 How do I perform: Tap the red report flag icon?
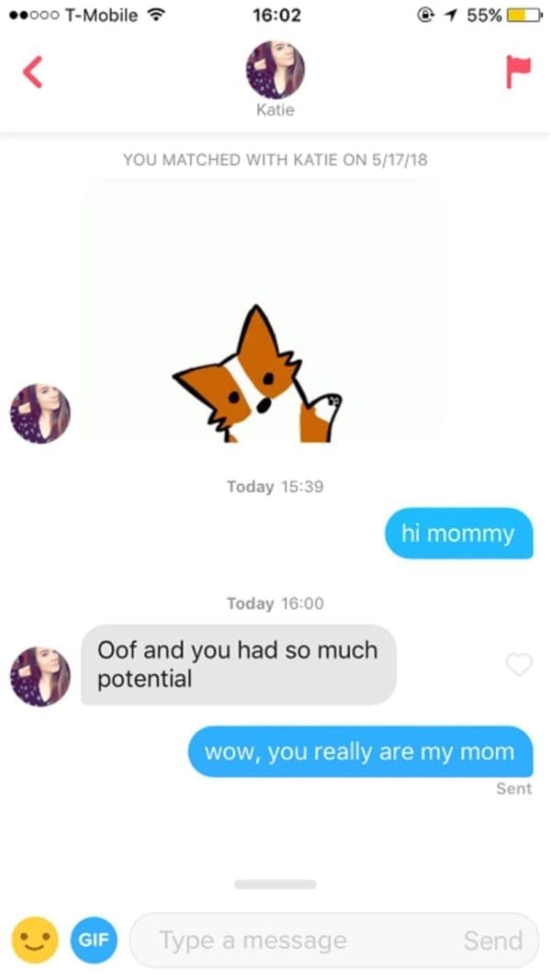pos(518,72)
